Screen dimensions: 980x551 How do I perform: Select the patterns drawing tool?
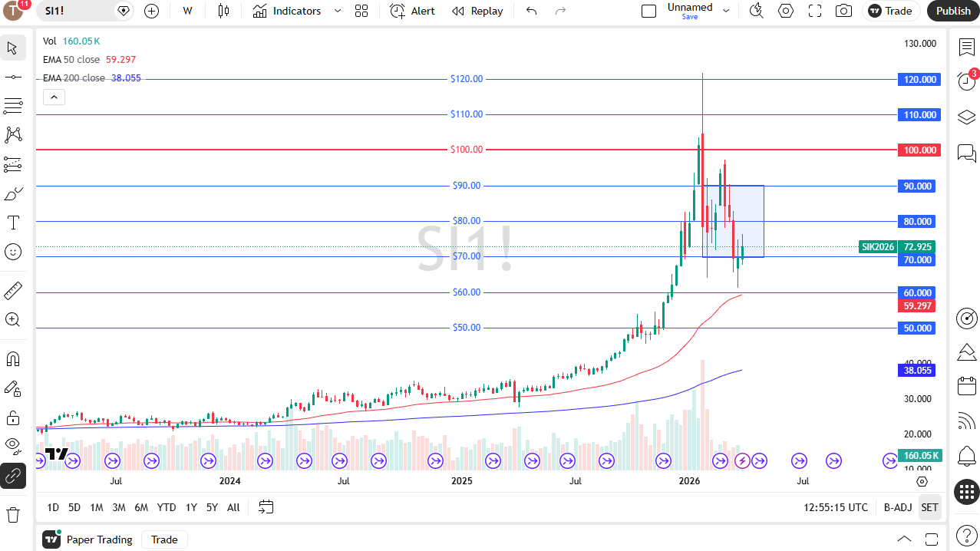point(13,135)
